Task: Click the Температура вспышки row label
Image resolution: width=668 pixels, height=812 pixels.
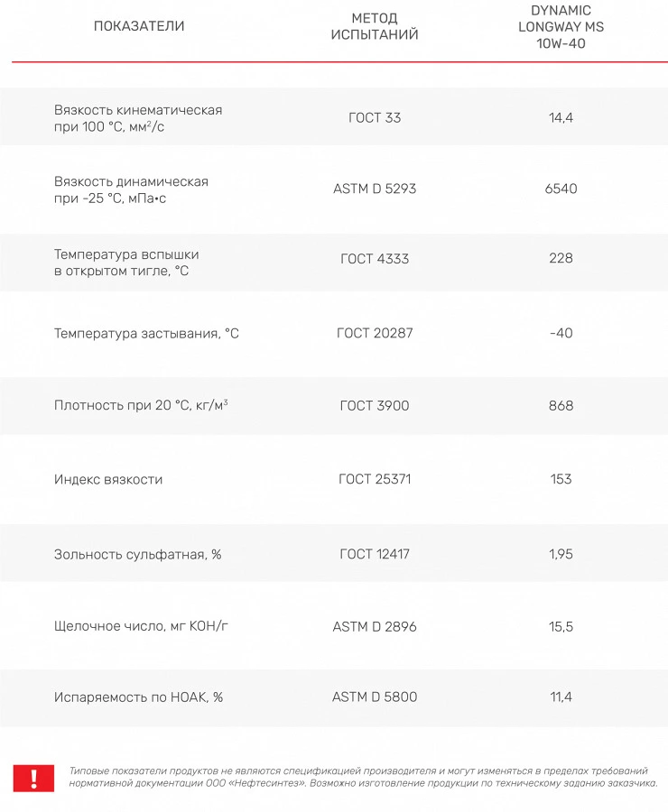Action: point(126,263)
